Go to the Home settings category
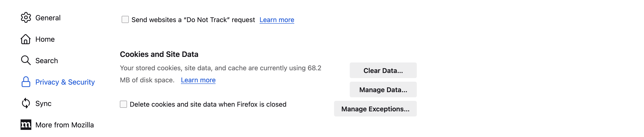The width and height of the screenshot is (644, 137). (45, 39)
